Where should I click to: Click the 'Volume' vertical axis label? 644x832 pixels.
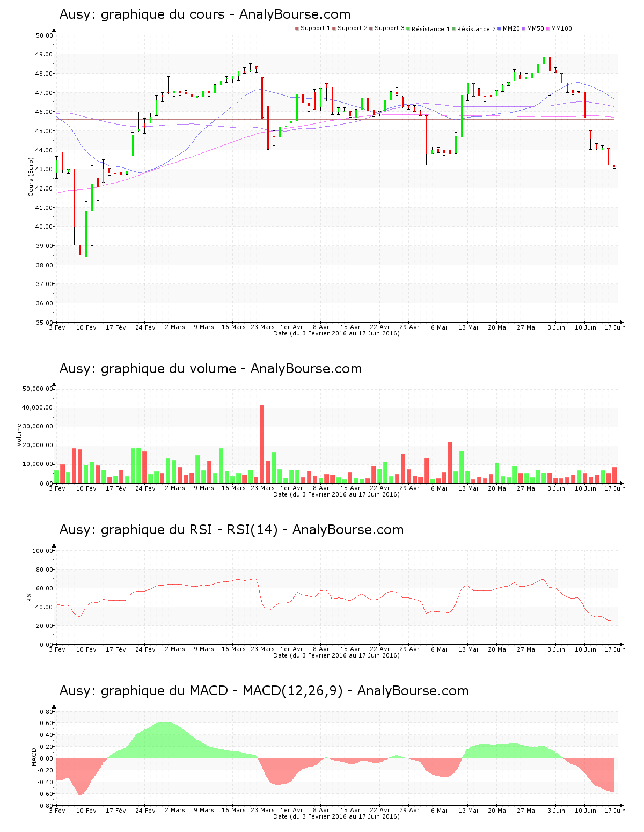pos(19,435)
